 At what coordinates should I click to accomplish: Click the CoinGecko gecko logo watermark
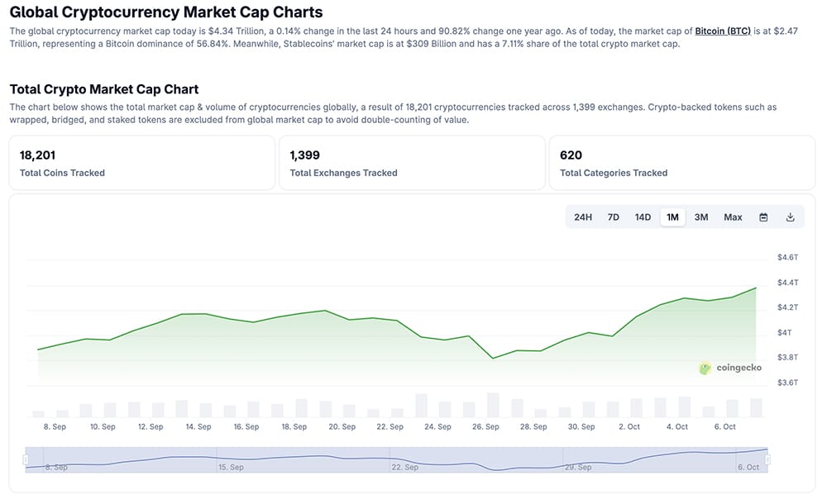[705, 368]
